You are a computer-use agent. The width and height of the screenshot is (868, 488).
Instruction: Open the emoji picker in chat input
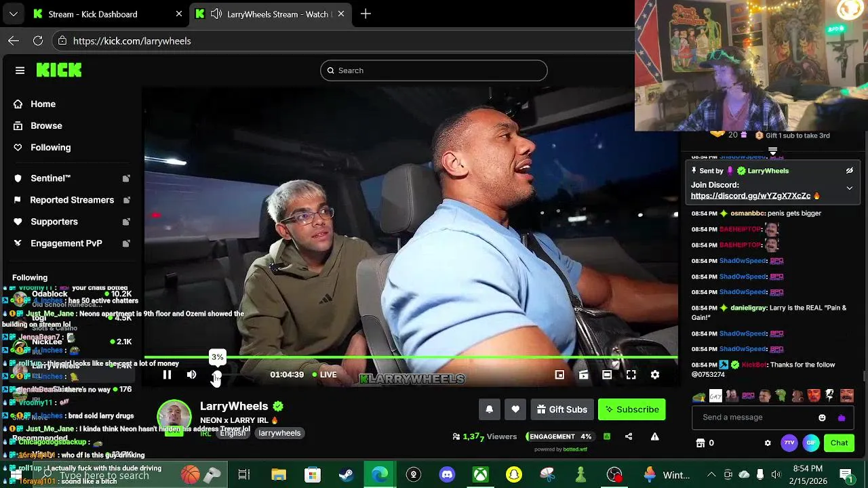pyautogui.click(x=822, y=418)
